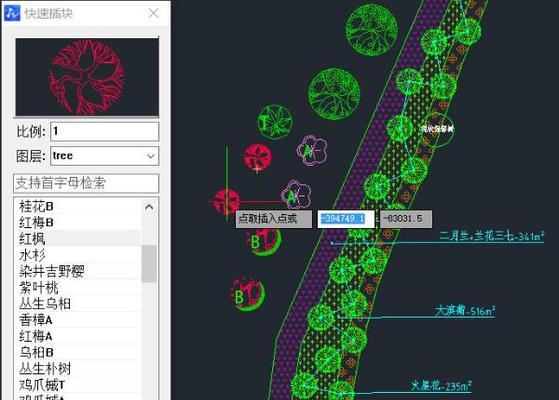Screen dimensions: 559x400
Task: Click the 点取插入点或 prompt label
Action: (273, 219)
